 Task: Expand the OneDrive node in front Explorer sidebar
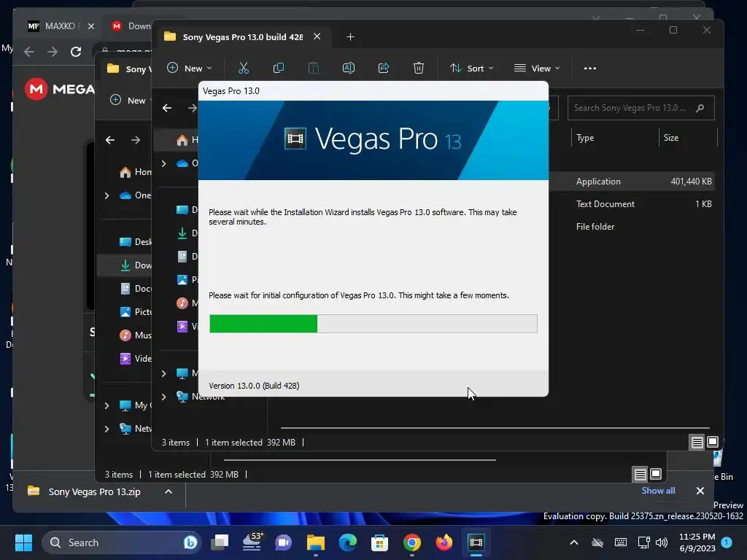164,163
